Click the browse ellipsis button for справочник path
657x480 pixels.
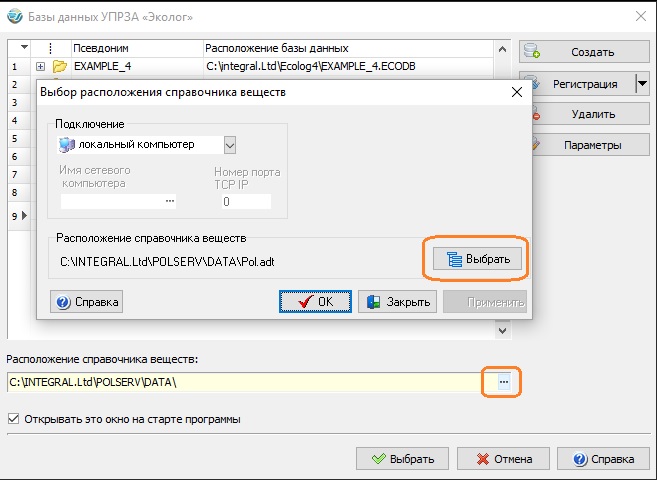504,382
